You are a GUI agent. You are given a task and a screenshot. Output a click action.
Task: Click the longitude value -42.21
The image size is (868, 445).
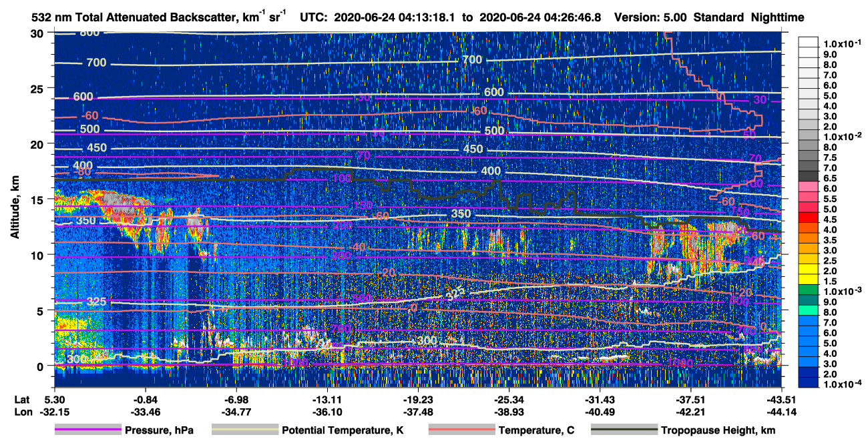point(690,412)
